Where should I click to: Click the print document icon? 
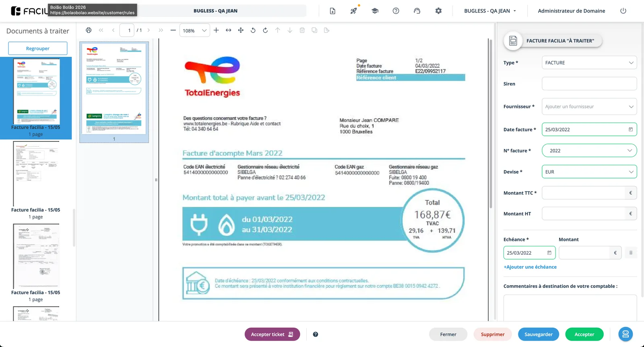pos(89,30)
